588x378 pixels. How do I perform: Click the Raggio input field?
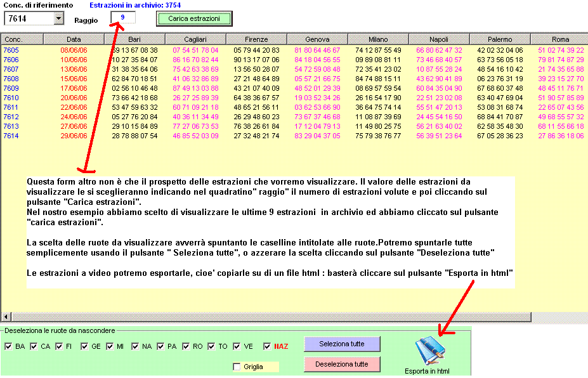point(122,17)
